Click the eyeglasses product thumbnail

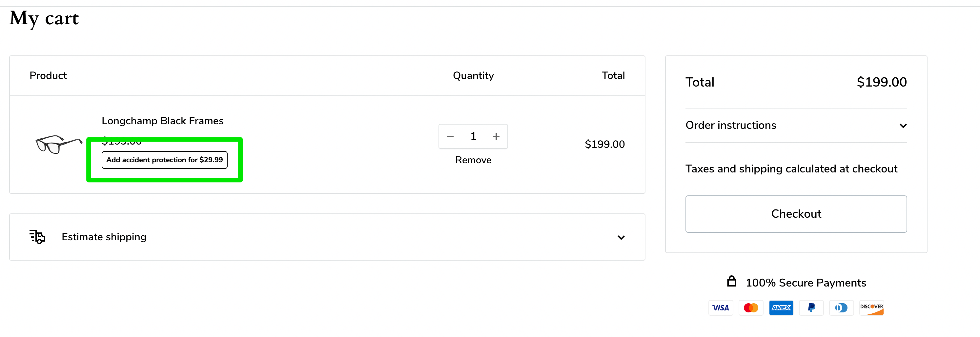coord(59,144)
